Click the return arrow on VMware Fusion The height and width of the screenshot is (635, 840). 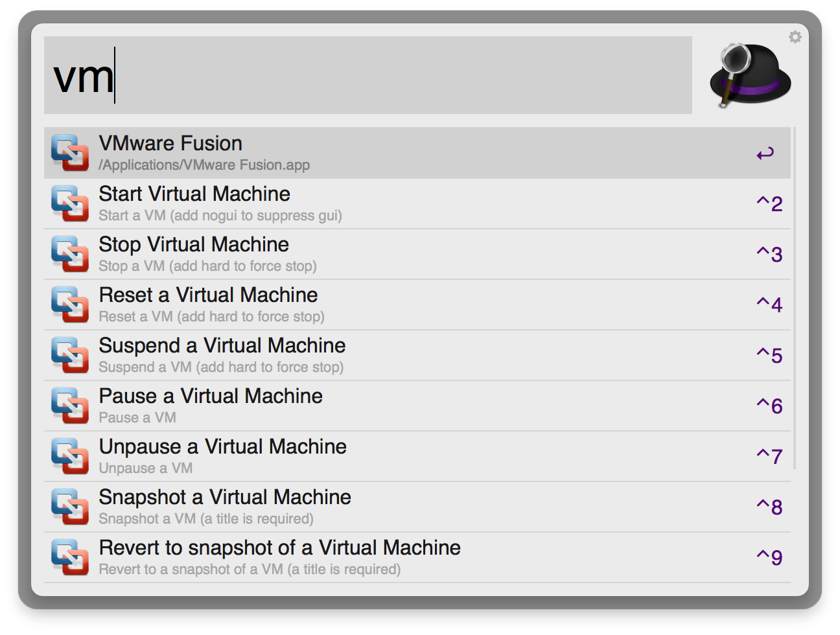pos(765,153)
